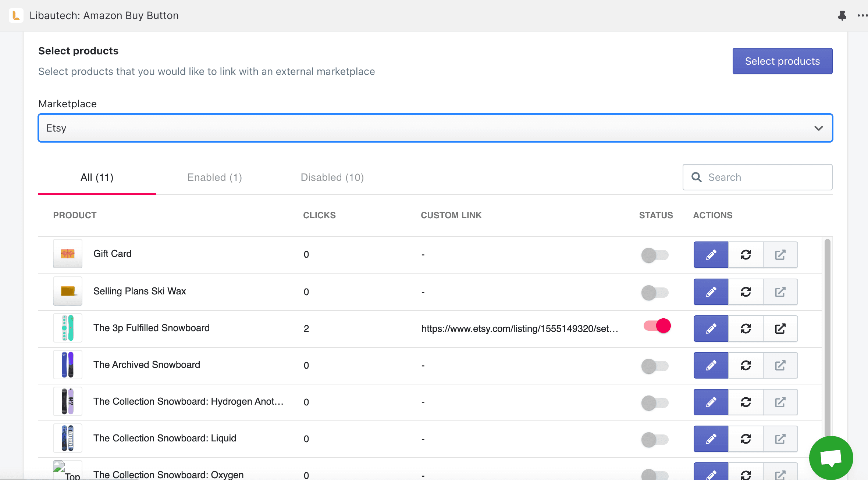Viewport: 868px width, 480px height.
Task: Click the CUSTOM LINK column header
Action: click(451, 215)
